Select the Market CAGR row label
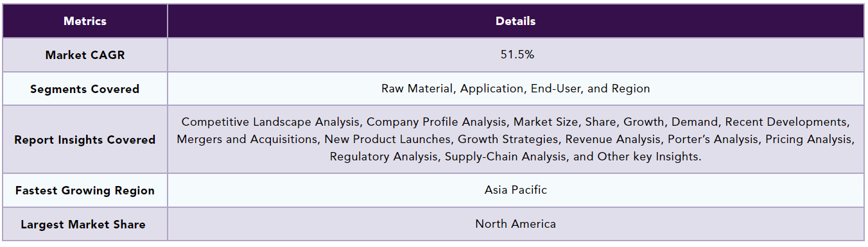868x247 pixels. tap(85, 55)
